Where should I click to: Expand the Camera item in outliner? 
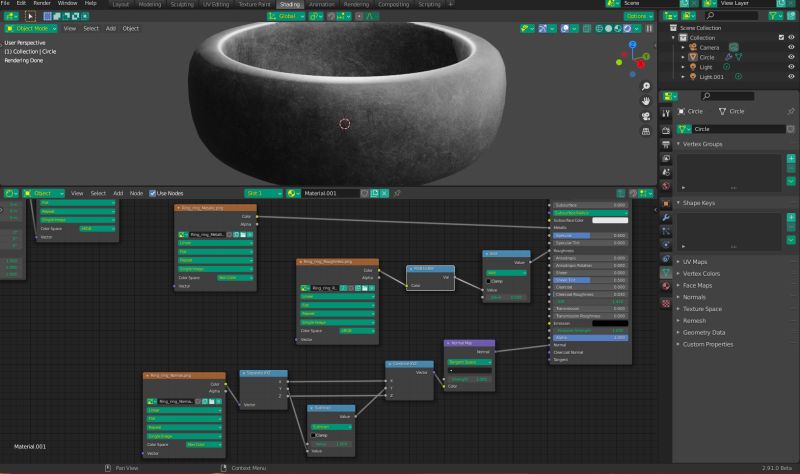(683, 47)
